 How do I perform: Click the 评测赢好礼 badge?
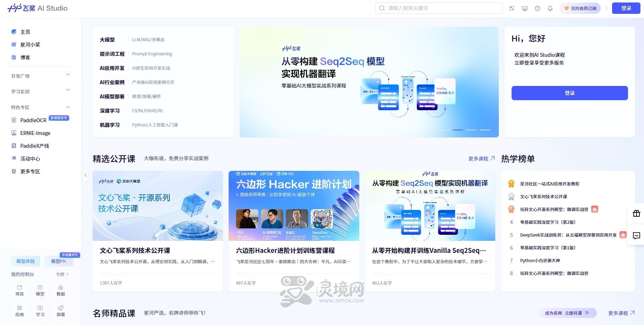[x=70, y=255]
